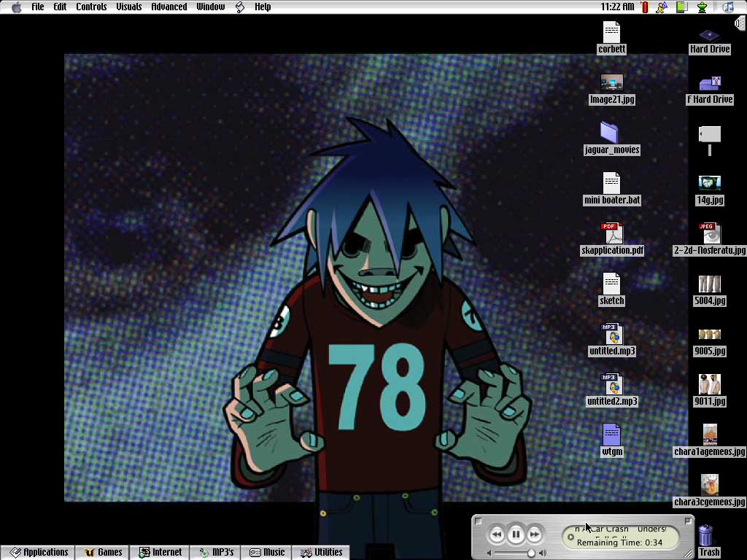Open the File menu

click(x=38, y=7)
